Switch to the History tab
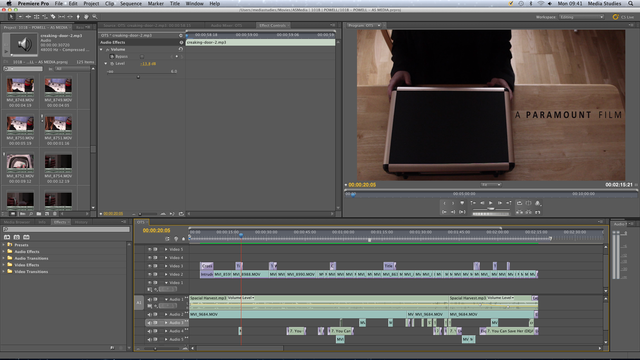The width and height of the screenshot is (640, 360). pos(81,222)
